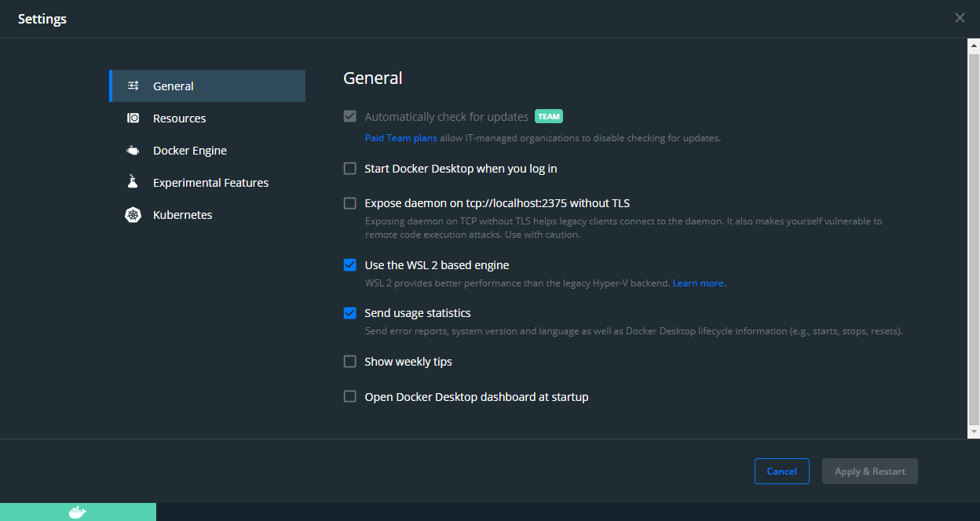Open the Kubernetes settings section
The height and width of the screenshot is (521, 980).
207,215
